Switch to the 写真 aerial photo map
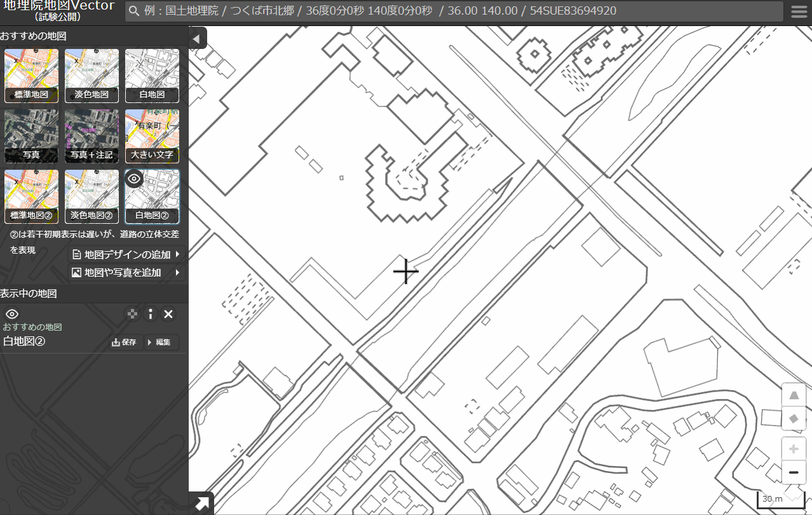Viewport: 812px width, 515px height. [31, 136]
